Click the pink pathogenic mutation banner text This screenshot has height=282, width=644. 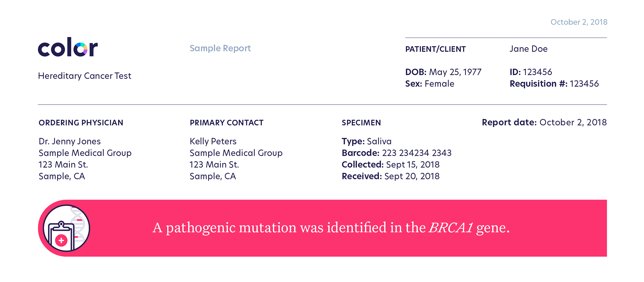[331, 228]
